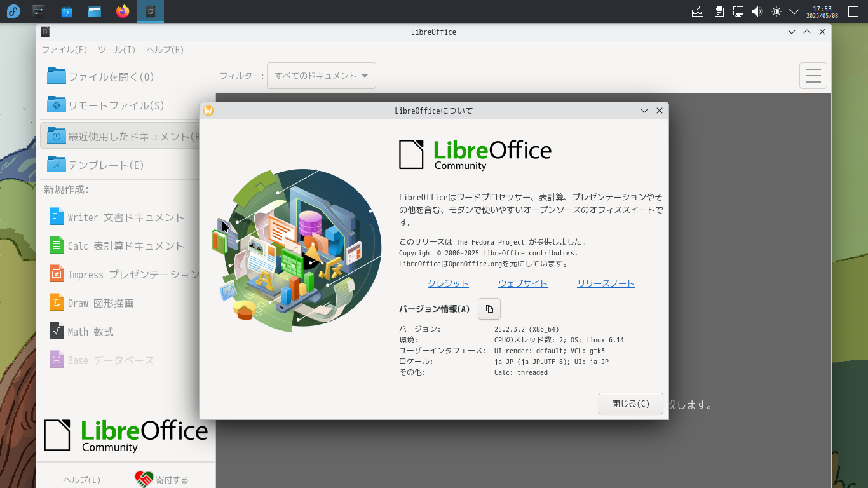Screen dimensions: 868x488
Task: Click the show desktop icon in the panel
Action: [853, 11]
